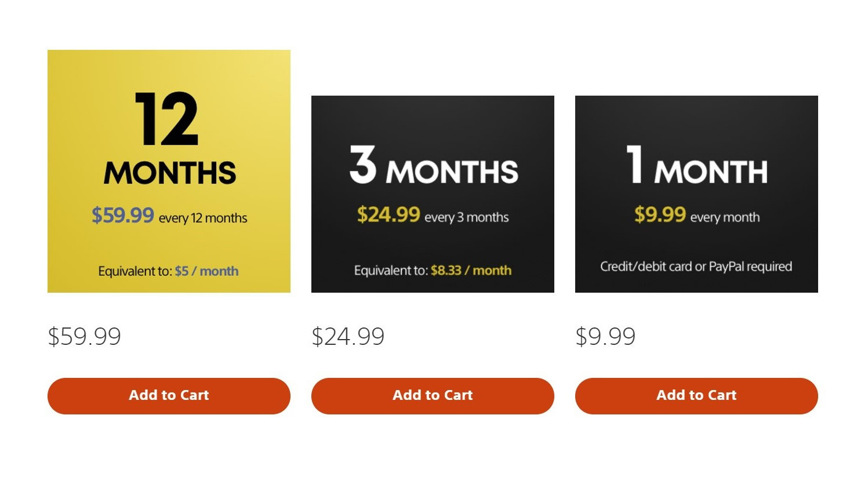Select the $9.99 every month text
The width and height of the screenshot is (868, 488).
pos(697,215)
